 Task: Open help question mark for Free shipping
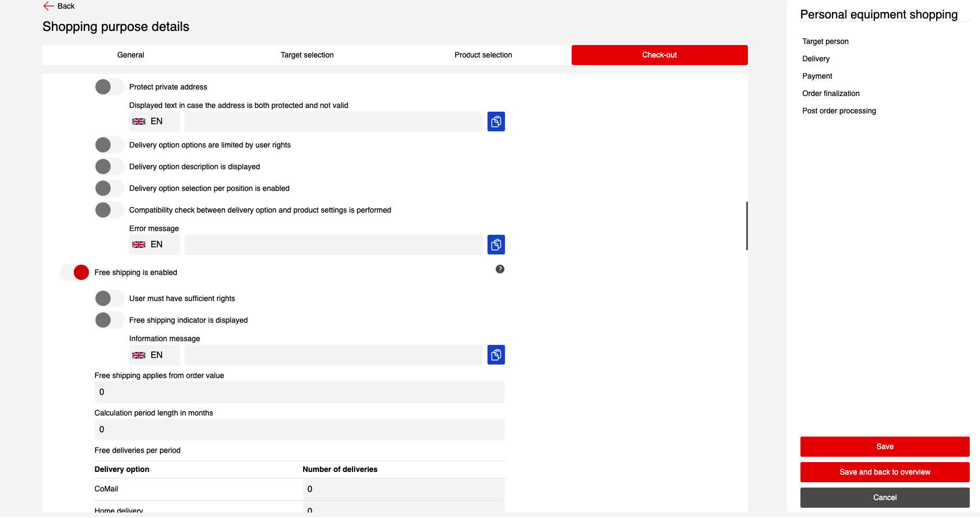[499, 269]
